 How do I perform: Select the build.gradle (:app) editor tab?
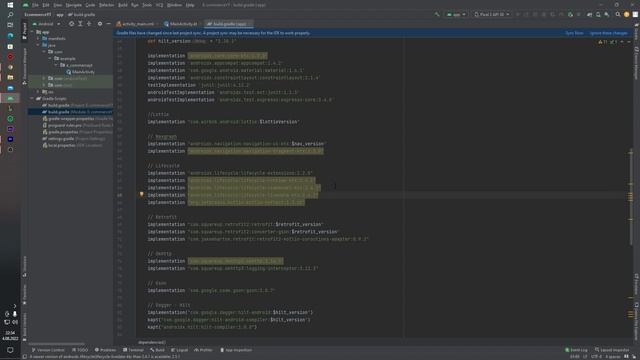pyautogui.click(x=229, y=24)
